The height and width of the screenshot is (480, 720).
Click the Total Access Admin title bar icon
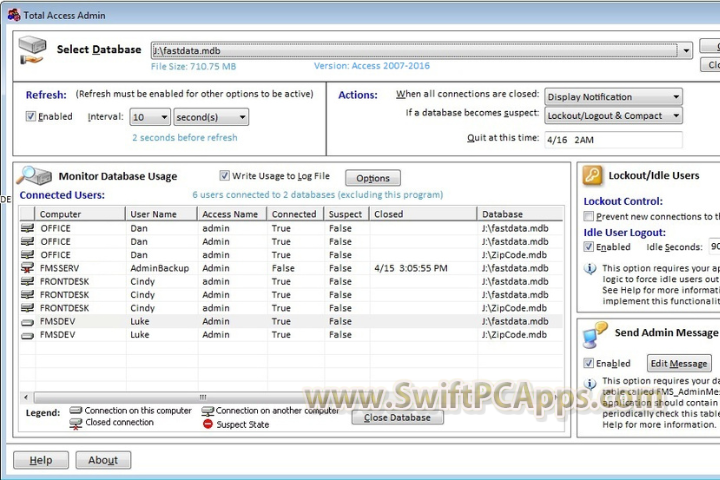click(14, 15)
